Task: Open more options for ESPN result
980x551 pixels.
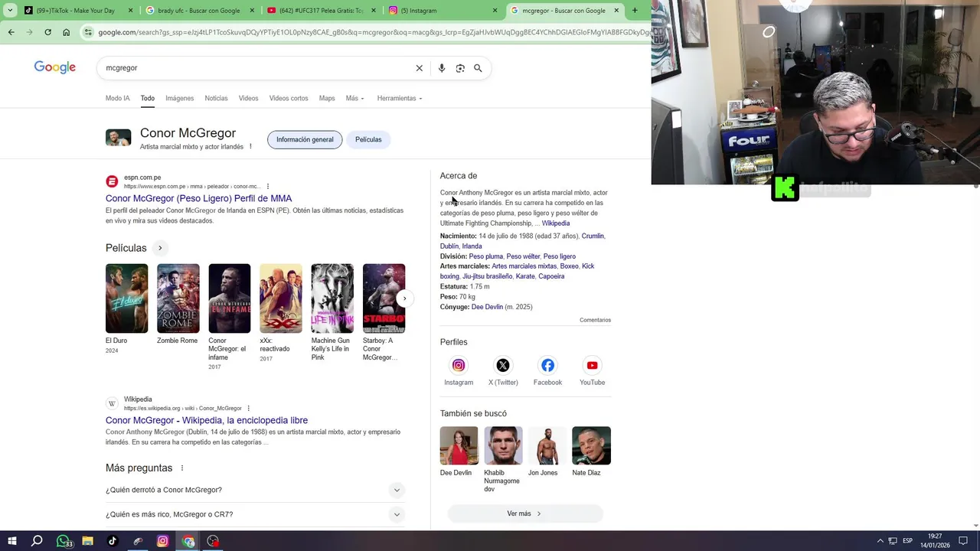Action: pos(267,186)
